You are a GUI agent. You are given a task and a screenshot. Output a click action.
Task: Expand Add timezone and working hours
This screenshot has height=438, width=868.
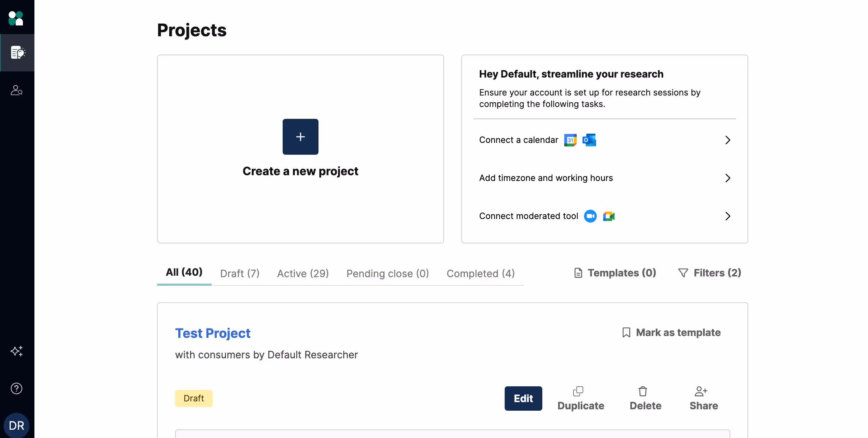tap(727, 178)
